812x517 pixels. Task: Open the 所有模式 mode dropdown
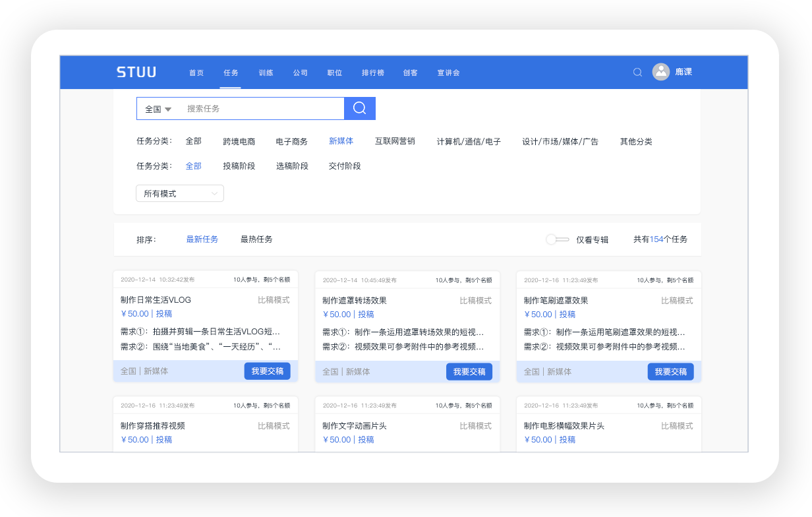click(180, 194)
